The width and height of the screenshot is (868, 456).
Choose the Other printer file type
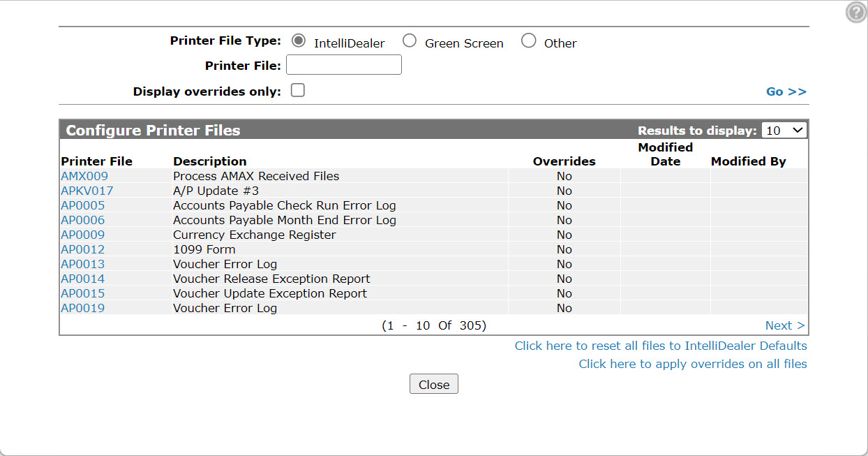tap(529, 41)
